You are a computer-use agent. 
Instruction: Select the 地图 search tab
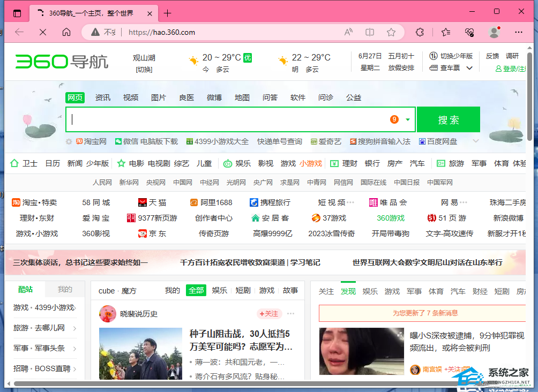tap(242, 98)
